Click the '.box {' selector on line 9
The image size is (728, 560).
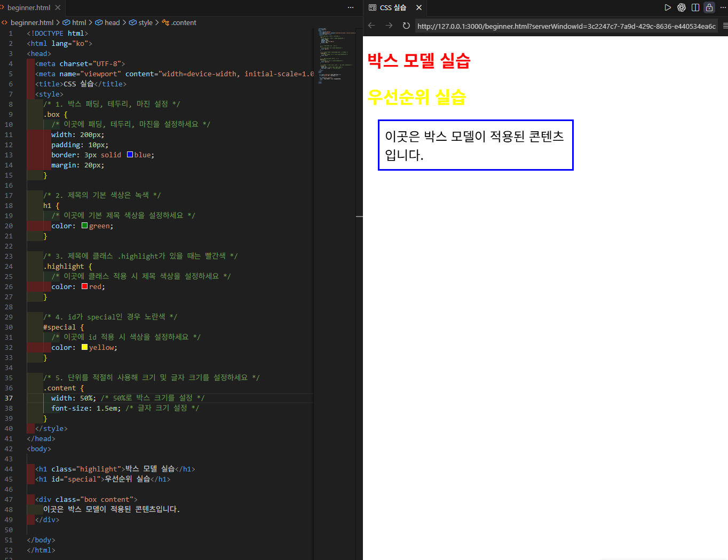(56, 114)
